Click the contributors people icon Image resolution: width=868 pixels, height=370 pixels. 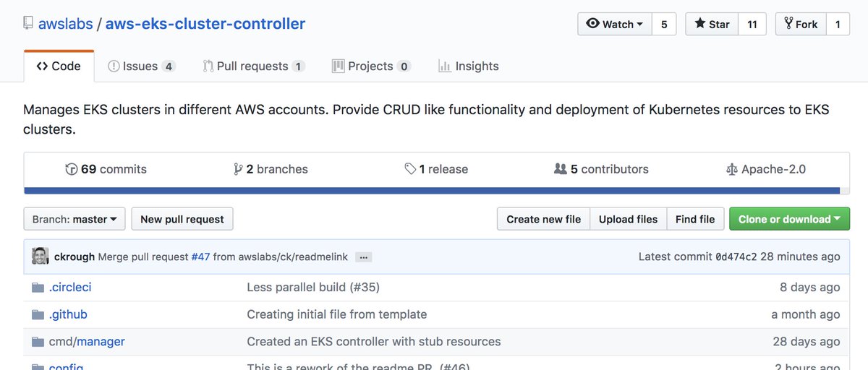560,169
